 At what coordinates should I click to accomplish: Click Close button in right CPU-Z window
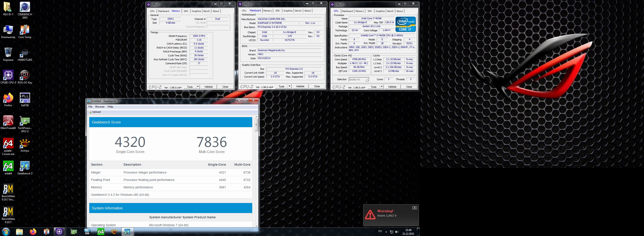(409, 87)
